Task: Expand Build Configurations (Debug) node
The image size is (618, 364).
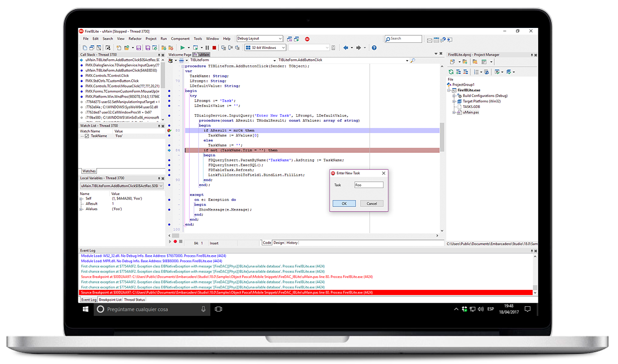Action: [x=454, y=96]
